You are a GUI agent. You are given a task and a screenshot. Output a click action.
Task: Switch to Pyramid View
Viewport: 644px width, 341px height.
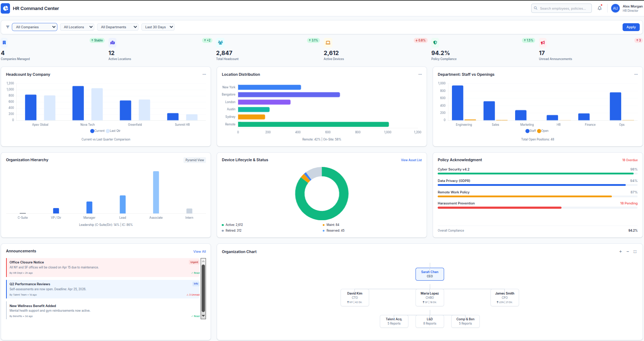click(195, 160)
